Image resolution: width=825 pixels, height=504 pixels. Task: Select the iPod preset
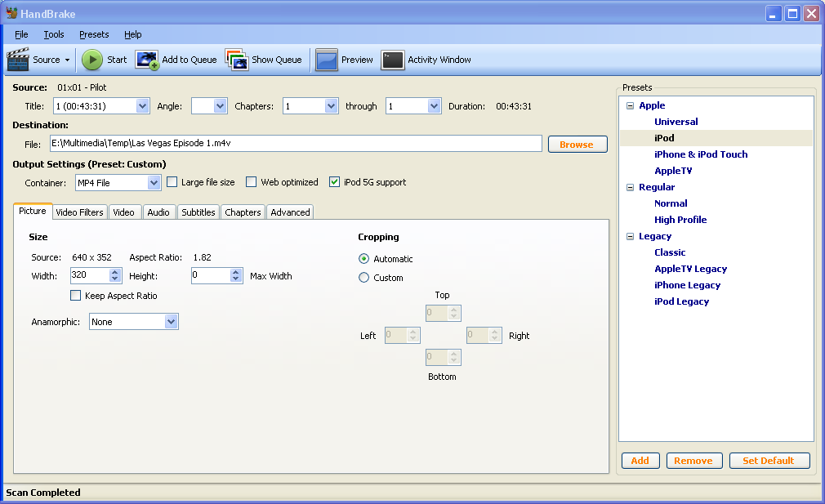click(664, 138)
